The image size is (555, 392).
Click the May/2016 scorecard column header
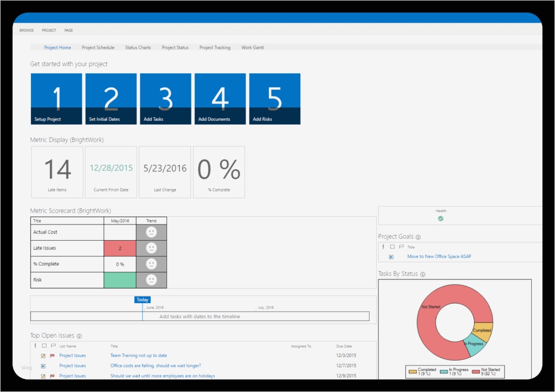120,221
